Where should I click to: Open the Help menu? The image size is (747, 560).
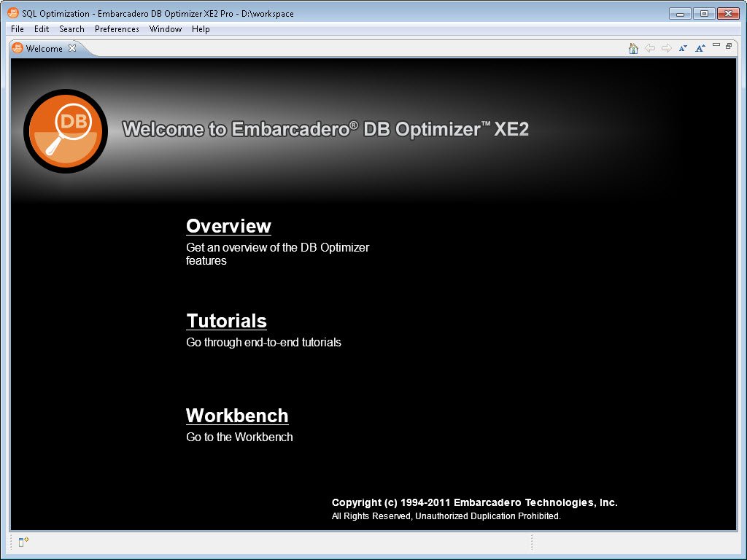201,29
